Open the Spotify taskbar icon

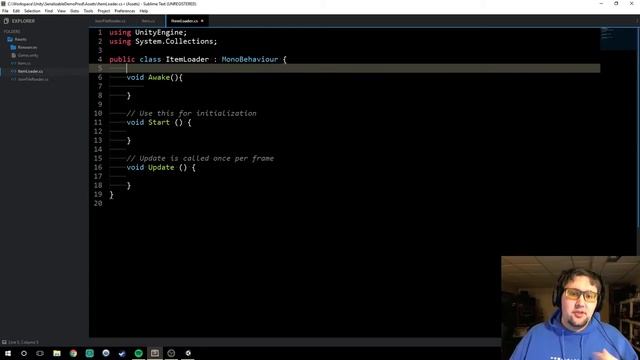tap(138, 353)
